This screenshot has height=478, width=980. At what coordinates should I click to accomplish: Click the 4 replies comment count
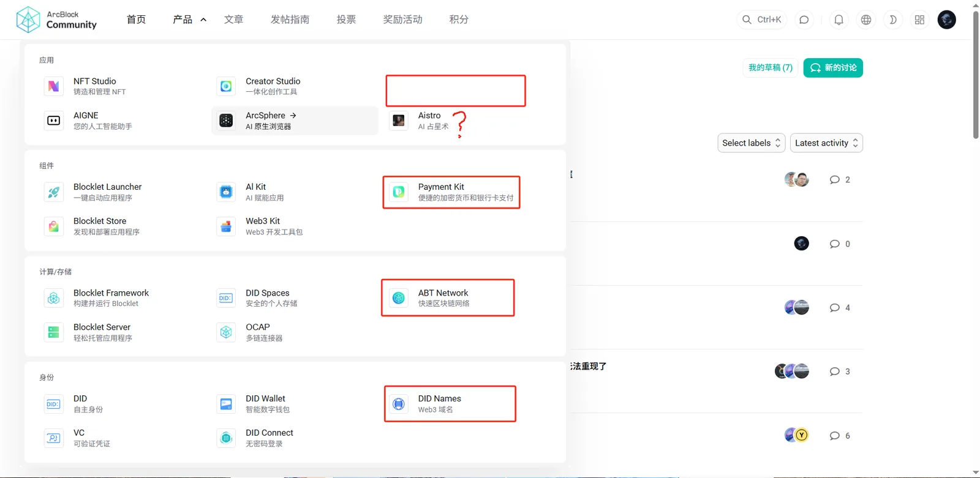coord(840,308)
